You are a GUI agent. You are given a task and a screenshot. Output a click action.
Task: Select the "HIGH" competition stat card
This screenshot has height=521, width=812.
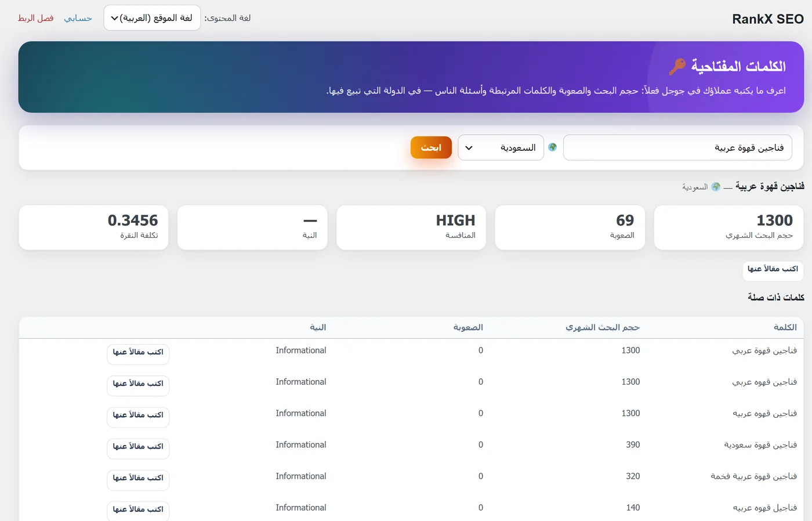tap(411, 227)
